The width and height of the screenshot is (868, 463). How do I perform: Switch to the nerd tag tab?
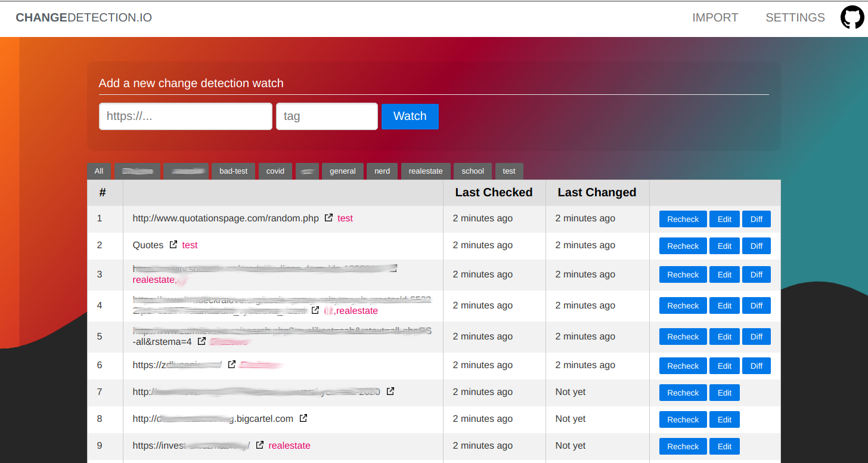[382, 171]
